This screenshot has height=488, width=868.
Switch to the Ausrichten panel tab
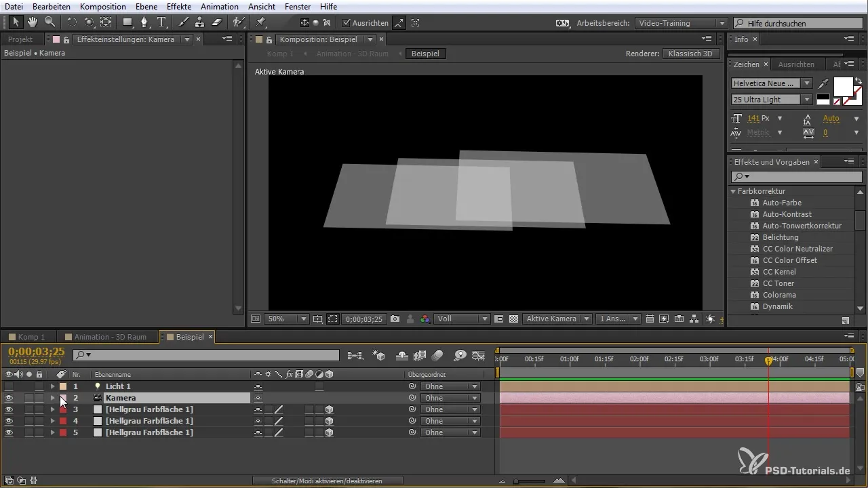pos(796,64)
